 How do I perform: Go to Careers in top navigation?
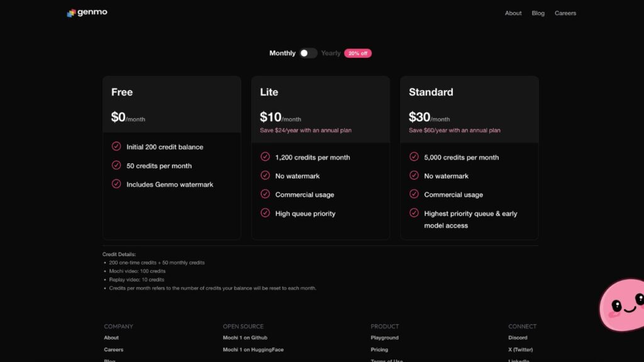(x=565, y=13)
